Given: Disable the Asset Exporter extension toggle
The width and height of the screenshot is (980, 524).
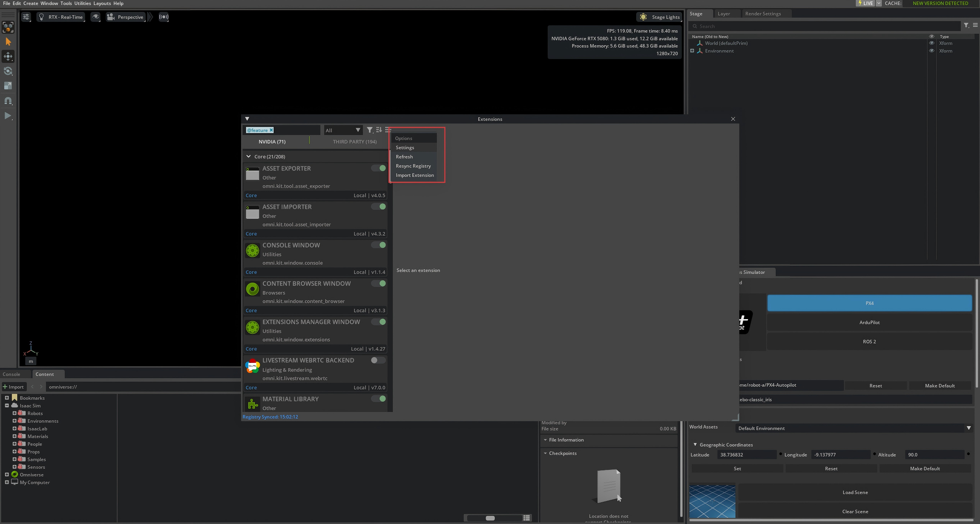Looking at the screenshot, I should point(378,168).
